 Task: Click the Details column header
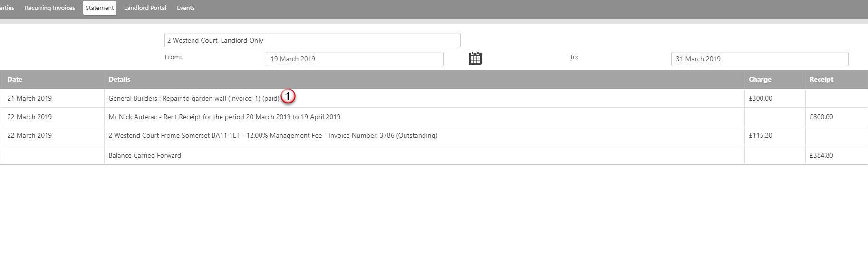[119, 79]
